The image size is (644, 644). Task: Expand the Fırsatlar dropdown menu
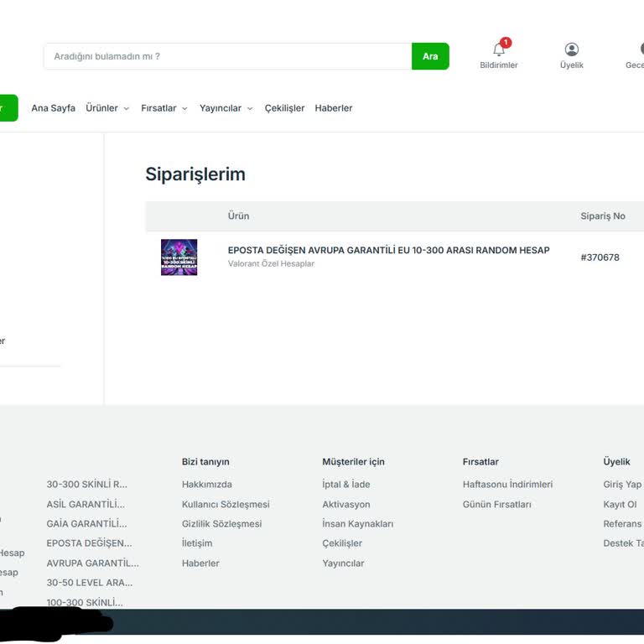point(164,108)
